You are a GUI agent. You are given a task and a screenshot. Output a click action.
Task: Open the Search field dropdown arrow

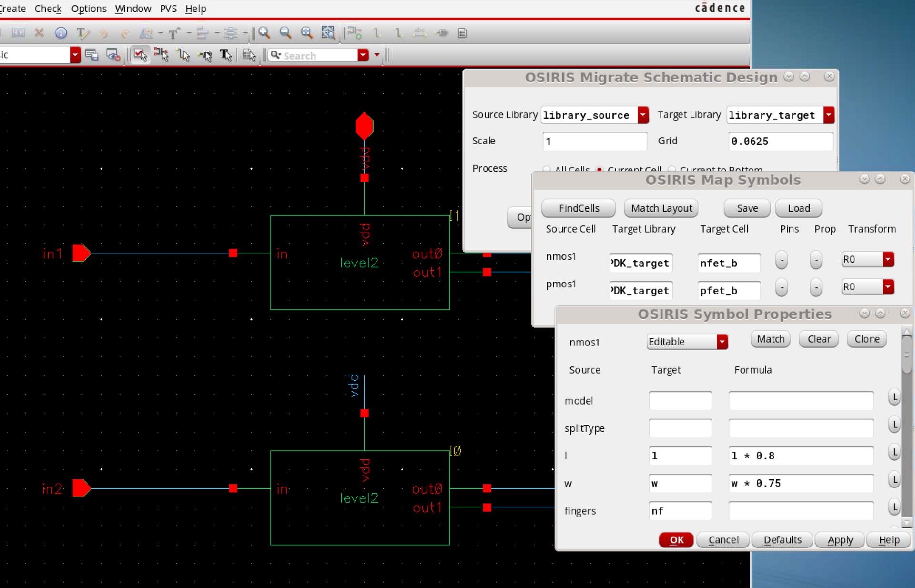click(x=363, y=55)
